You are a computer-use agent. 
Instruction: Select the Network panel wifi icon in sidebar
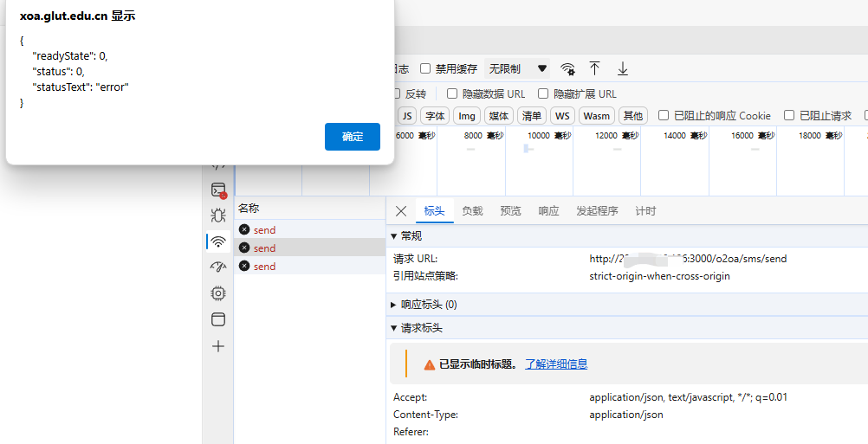(218, 241)
